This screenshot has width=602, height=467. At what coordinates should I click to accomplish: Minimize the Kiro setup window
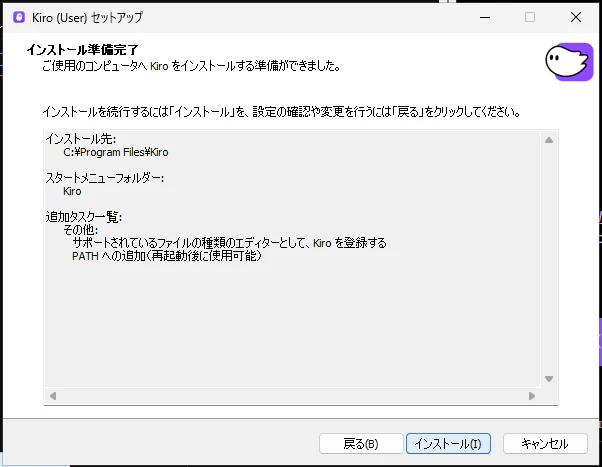[485, 17]
